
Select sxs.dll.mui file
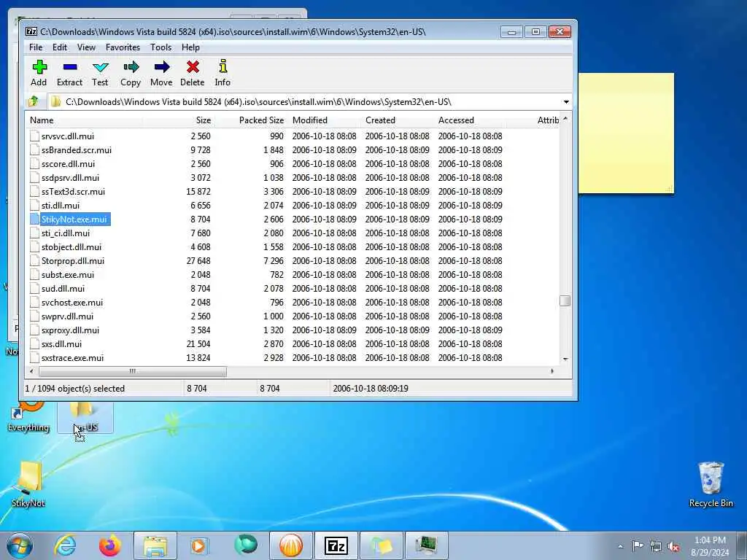click(61, 344)
